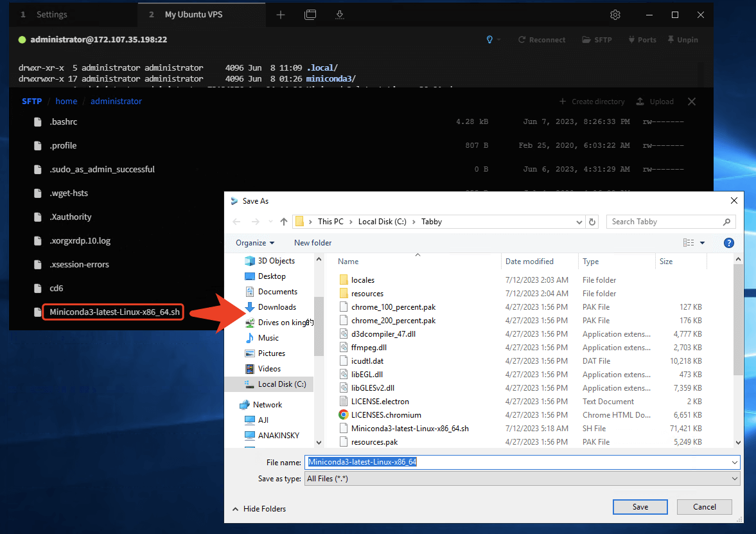Select Pictures in navigation pane
The width and height of the screenshot is (756, 534).
click(272, 353)
